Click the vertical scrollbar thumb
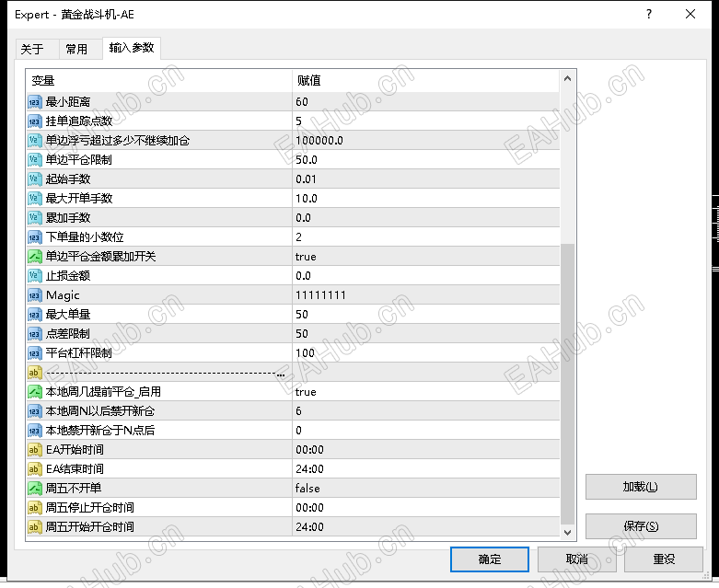The width and height of the screenshot is (719, 588). pyautogui.click(x=568, y=384)
